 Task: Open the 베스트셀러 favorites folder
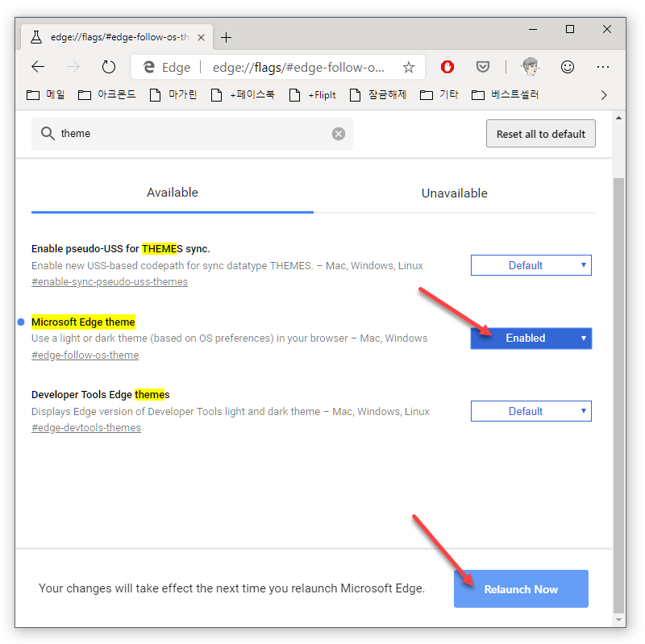pyautogui.click(x=506, y=95)
